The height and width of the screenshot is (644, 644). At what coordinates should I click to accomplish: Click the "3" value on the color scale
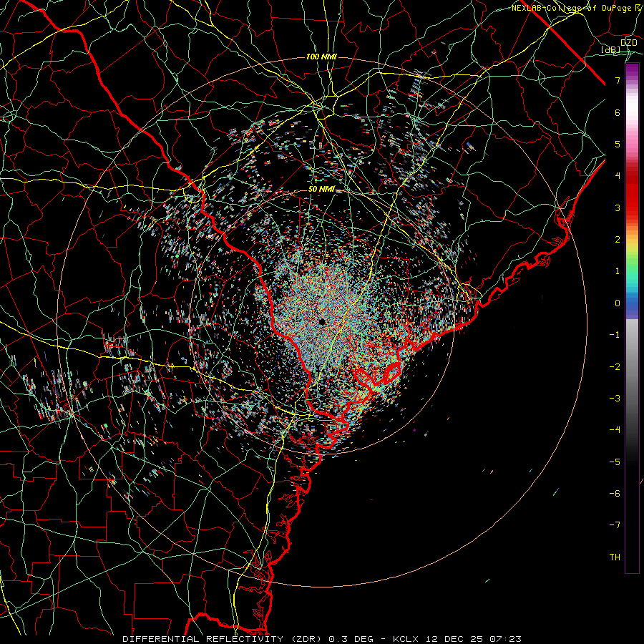tap(618, 208)
